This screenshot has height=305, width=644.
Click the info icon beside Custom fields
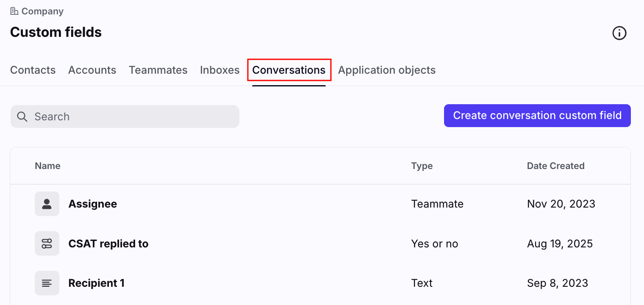[x=619, y=33]
